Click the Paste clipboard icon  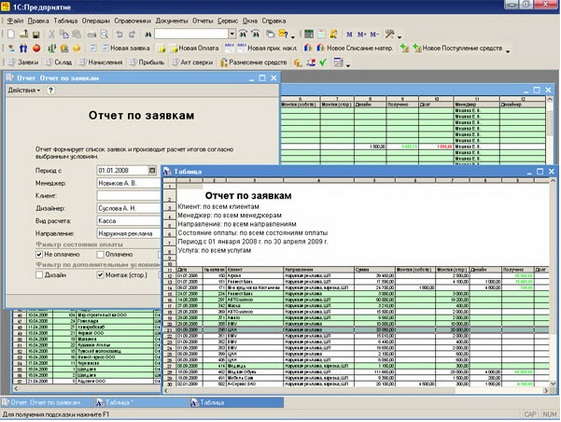[76, 34]
